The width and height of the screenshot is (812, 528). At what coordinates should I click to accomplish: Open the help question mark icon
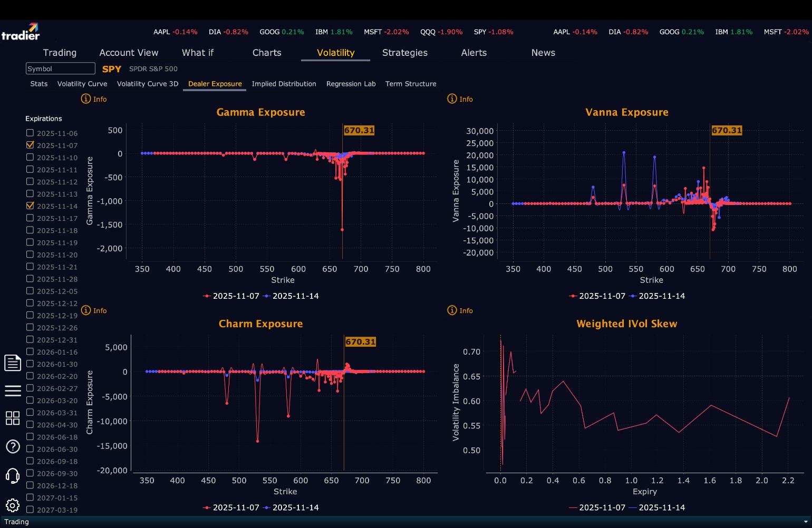tap(13, 447)
